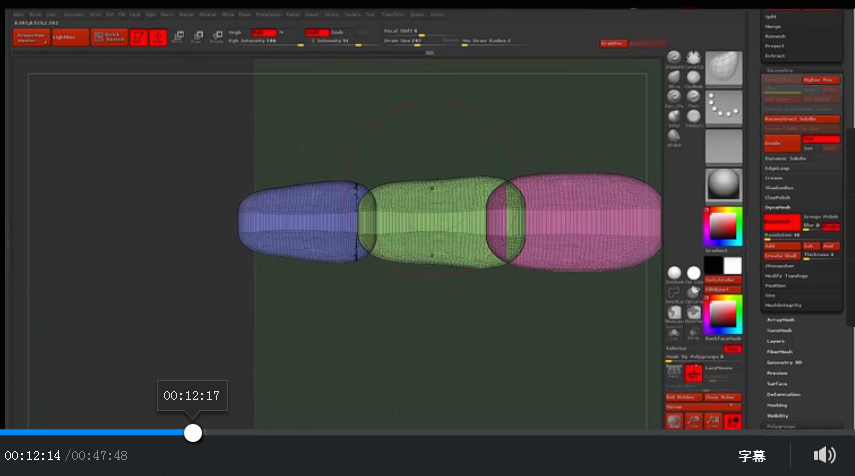Image resolution: width=855 pixels, height=476 pixels.
Task: Pick the ClayBuildup brush icon
Action: [693, 79]
